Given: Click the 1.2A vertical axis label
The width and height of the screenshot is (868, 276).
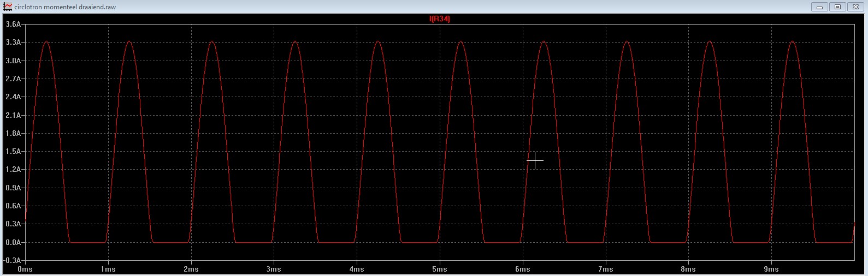Looking at the screenshot, I should [x=13, y=170].
